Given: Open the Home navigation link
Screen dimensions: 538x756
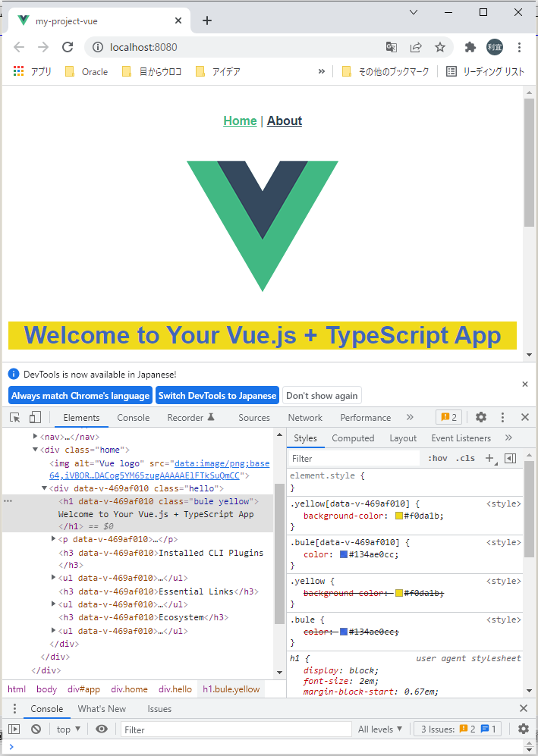Looking at the screenshot, I should click(x=240, y=121).
